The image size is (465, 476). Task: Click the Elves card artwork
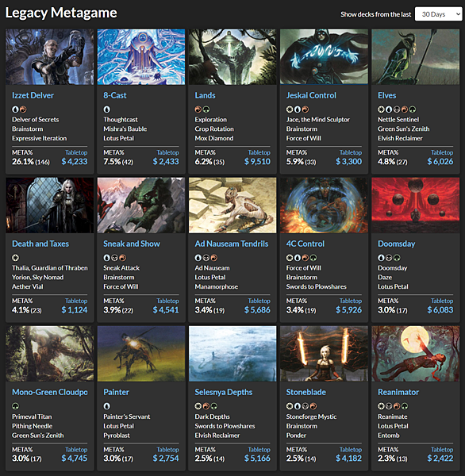click(x=416, y=57)
